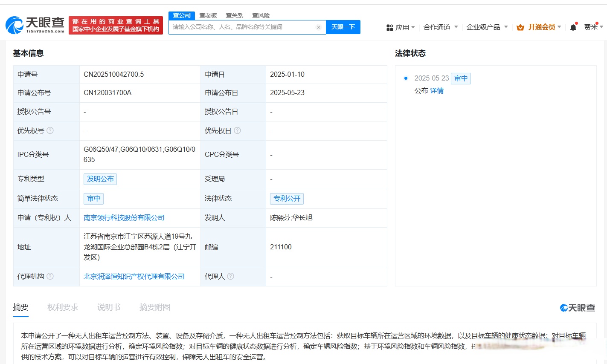607x364 pixels.
Task: Click the 应用 grid icon
Action: (389, 27)
